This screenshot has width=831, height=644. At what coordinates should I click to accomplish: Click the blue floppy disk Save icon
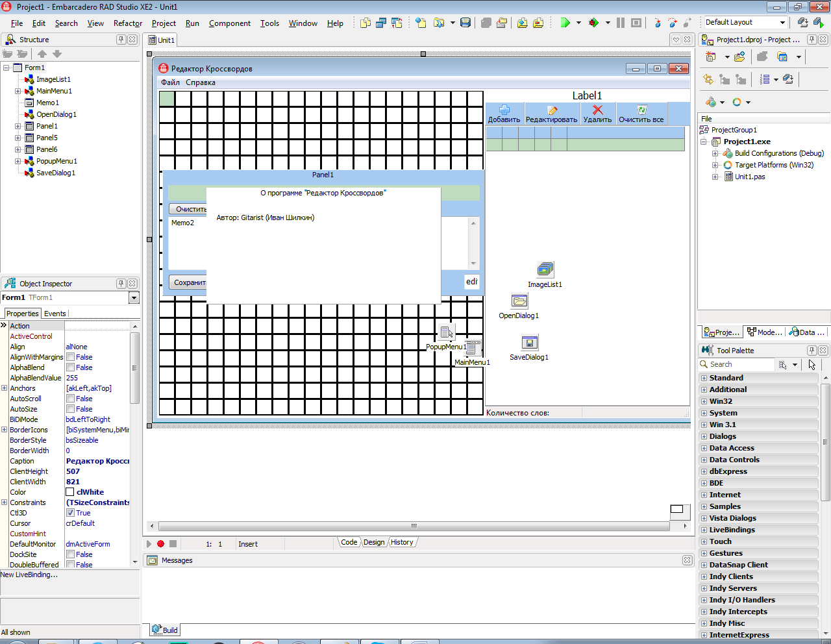(x=465, y=23)
